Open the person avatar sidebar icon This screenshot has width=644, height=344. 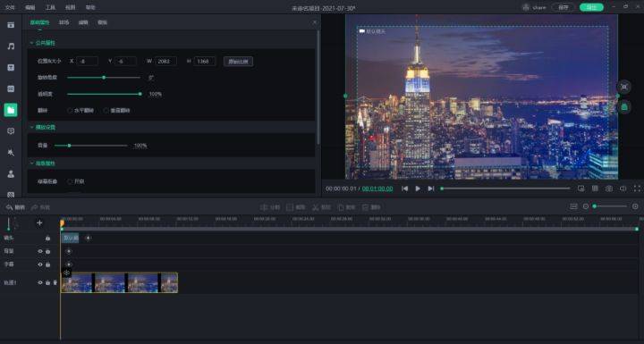pyautogui.click(x=11, y=173)
